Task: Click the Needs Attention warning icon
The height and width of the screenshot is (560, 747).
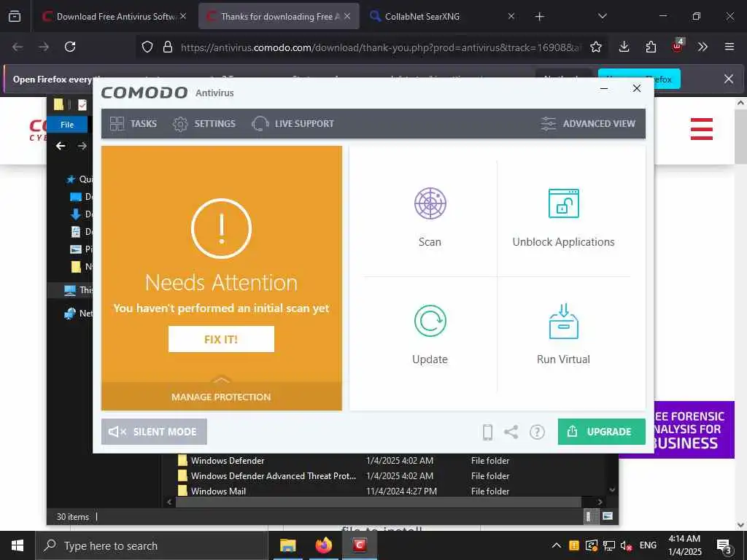Action: 221,228
